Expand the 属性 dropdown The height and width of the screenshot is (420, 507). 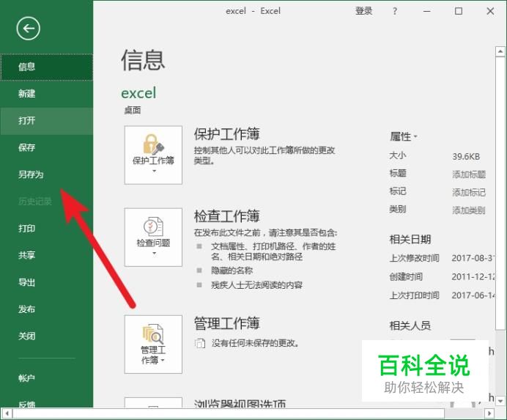point(404,136)
